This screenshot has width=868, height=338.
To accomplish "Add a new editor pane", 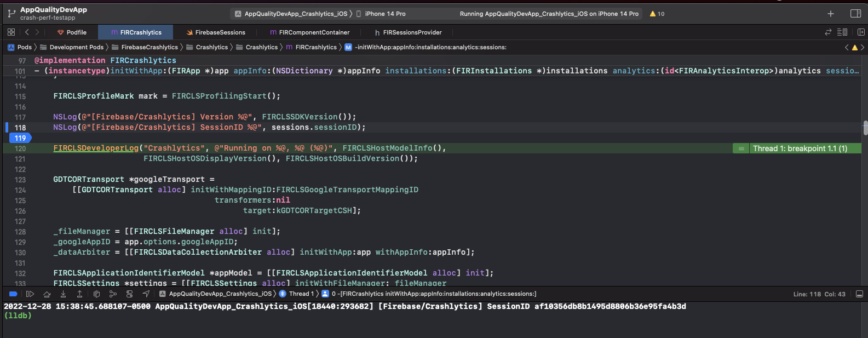I will (861, 32).
